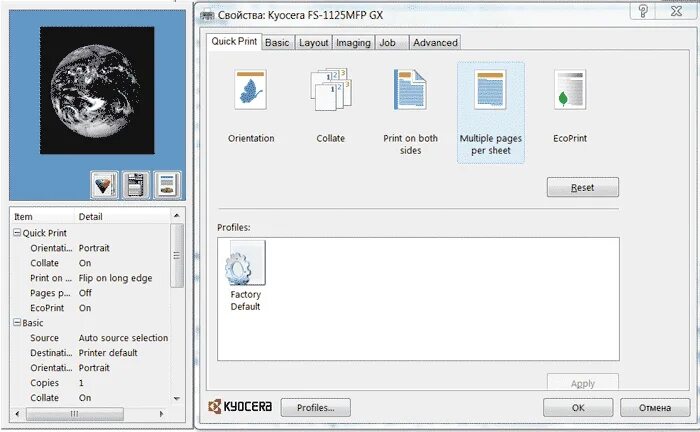Click the color settings icon under preview
Viewport: 700px width, 432px height.
coord(104,185)
